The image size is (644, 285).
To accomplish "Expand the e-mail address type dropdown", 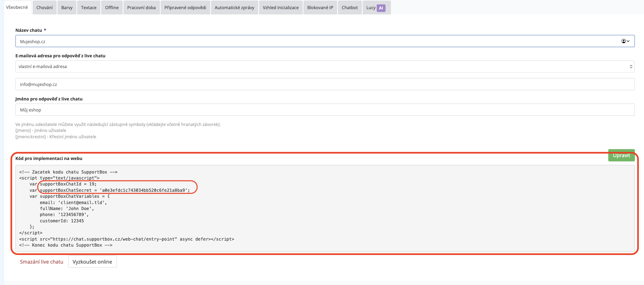I will [x=325, y=66].
